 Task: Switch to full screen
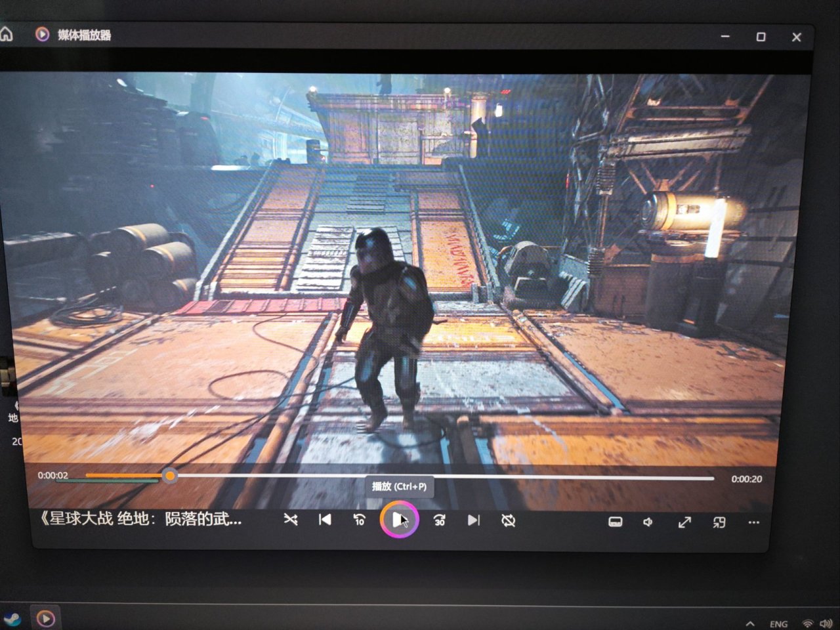tap(684, 522)
